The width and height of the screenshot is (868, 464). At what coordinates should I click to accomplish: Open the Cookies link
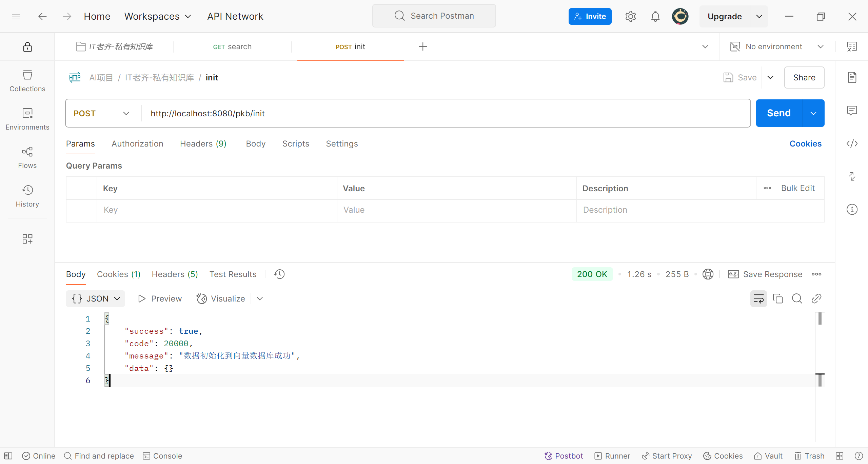[x=805, y=143]
